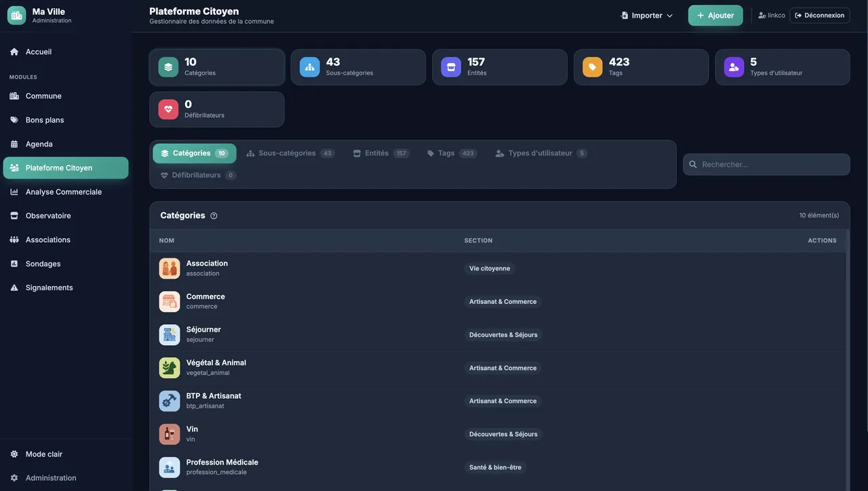Select Plateforme Citoyen in sidebar
This screenshot has height=491, width=868.
[x=66, y=168]
